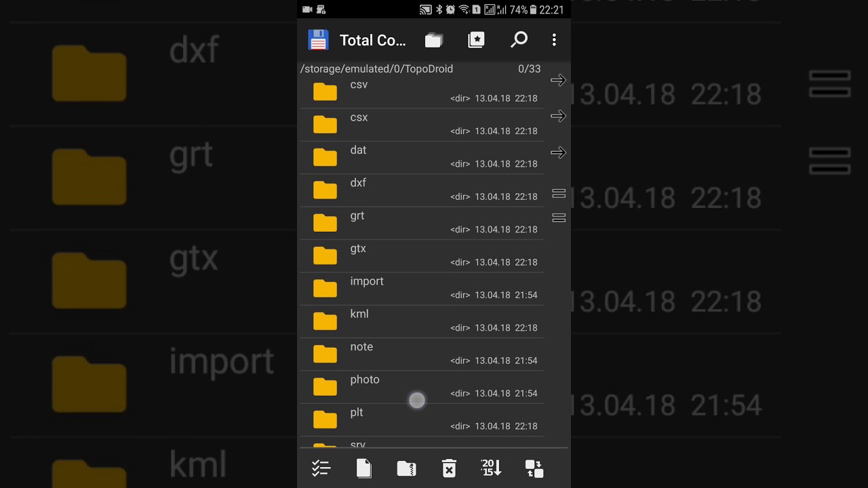Viewport: 868px width, 488px height.
Task: Tap the Total Co... app title
Action: point(372,40)
